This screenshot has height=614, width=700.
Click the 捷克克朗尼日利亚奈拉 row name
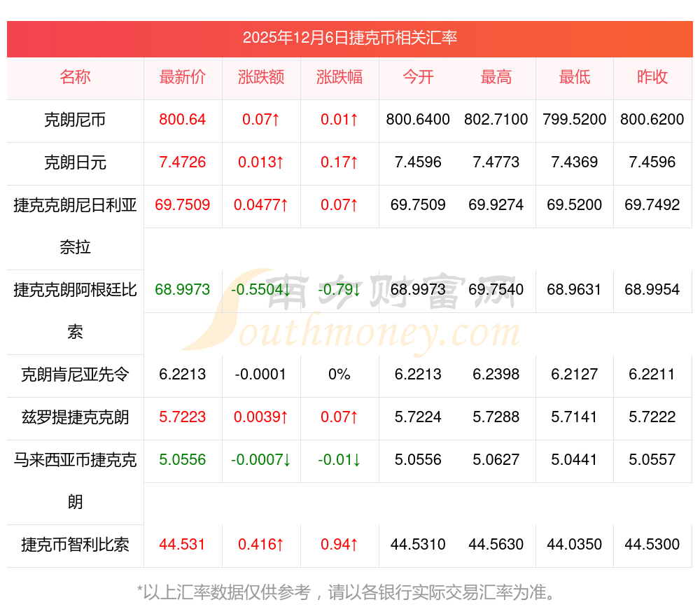75,225
